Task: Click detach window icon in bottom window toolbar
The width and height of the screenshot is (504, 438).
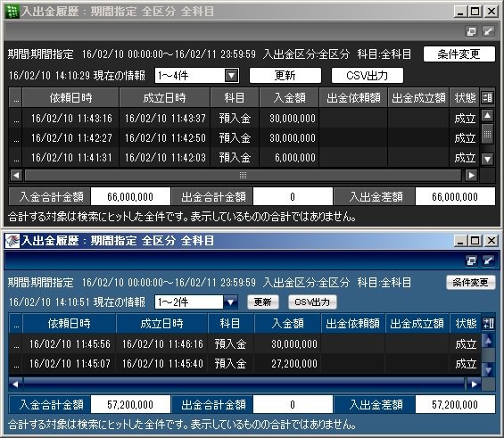Action: pos(471,260)
